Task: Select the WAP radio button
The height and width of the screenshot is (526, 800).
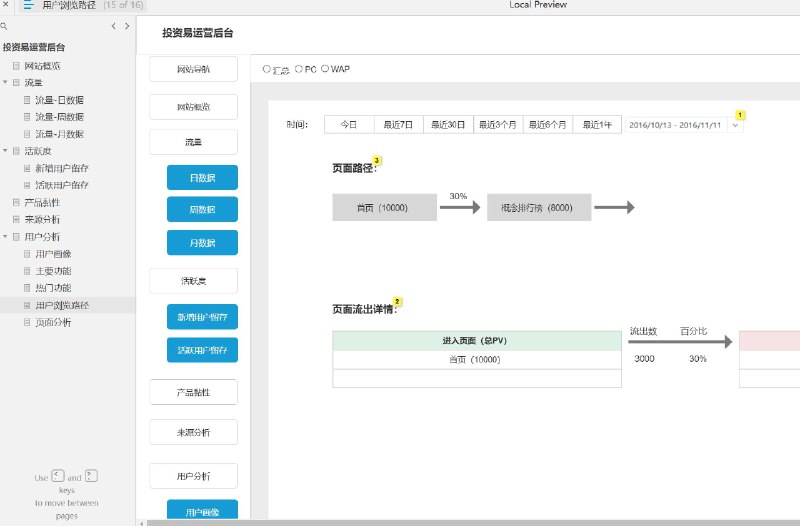Action: tap(324, 69)
